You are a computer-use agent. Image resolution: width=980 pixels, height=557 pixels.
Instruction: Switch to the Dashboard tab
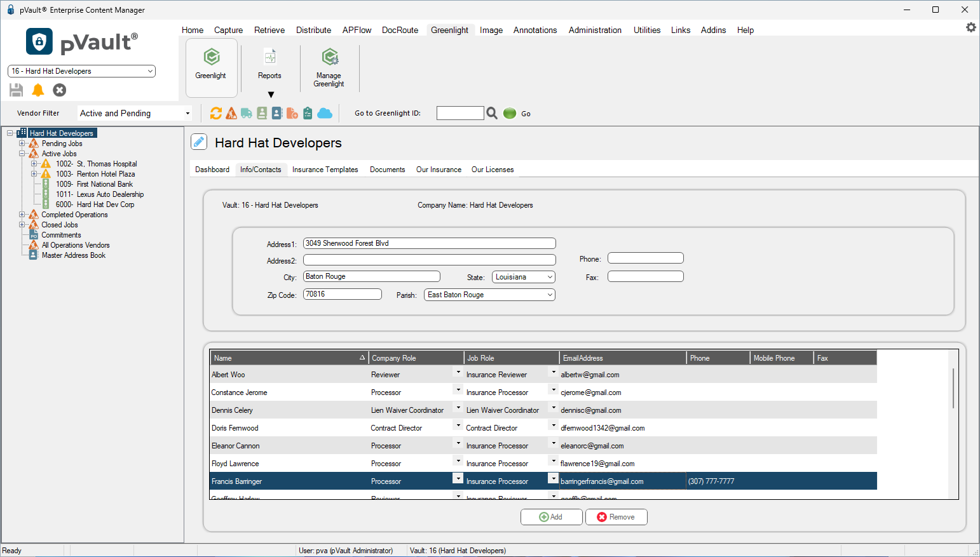[x=212, y=170]
